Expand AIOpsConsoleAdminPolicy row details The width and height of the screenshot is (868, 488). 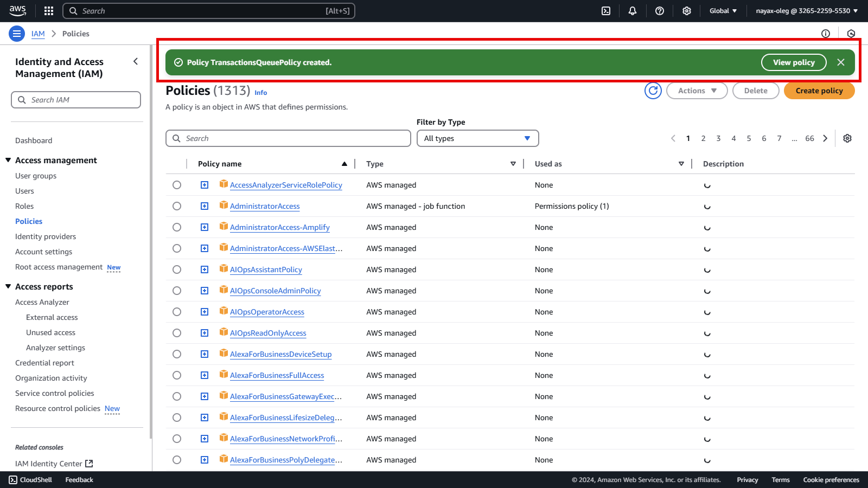(205, 291)
